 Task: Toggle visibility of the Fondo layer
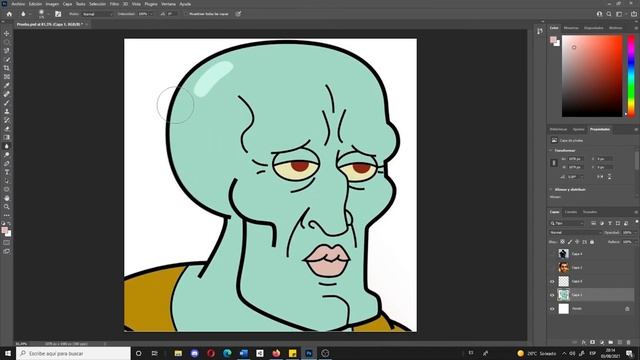tap(552, 309)
